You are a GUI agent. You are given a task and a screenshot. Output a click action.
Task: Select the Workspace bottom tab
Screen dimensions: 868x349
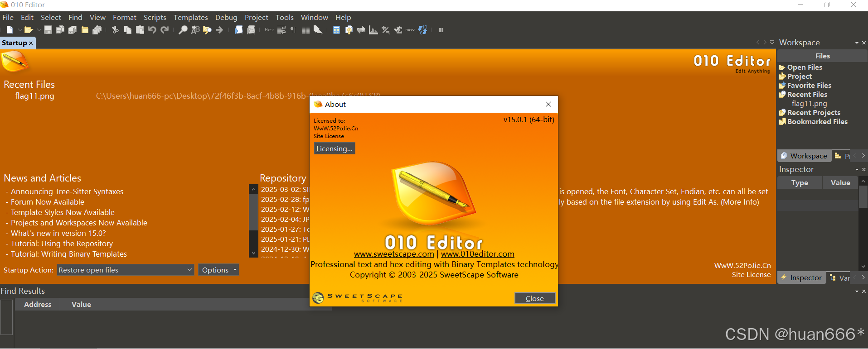point(804,156)
